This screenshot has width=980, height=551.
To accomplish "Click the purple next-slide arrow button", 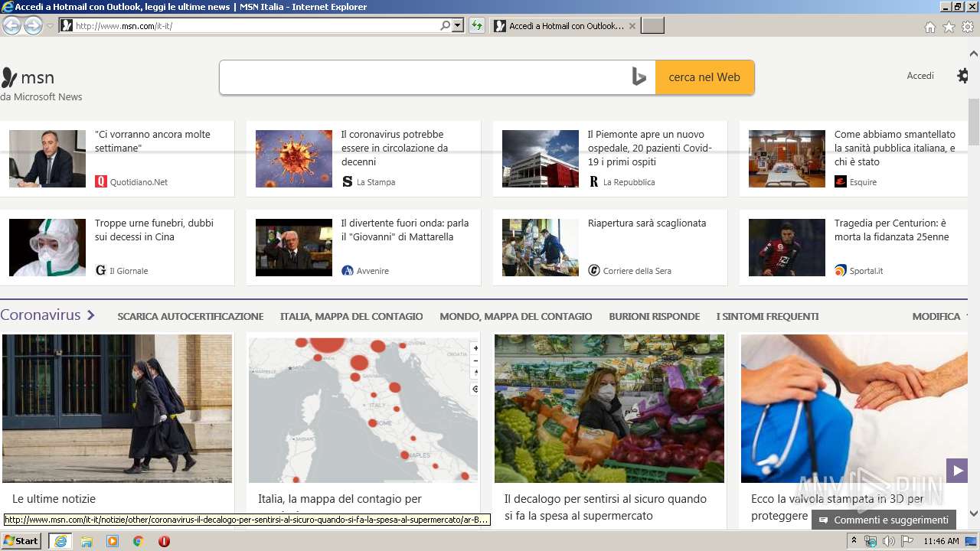I will coord(957,470).
